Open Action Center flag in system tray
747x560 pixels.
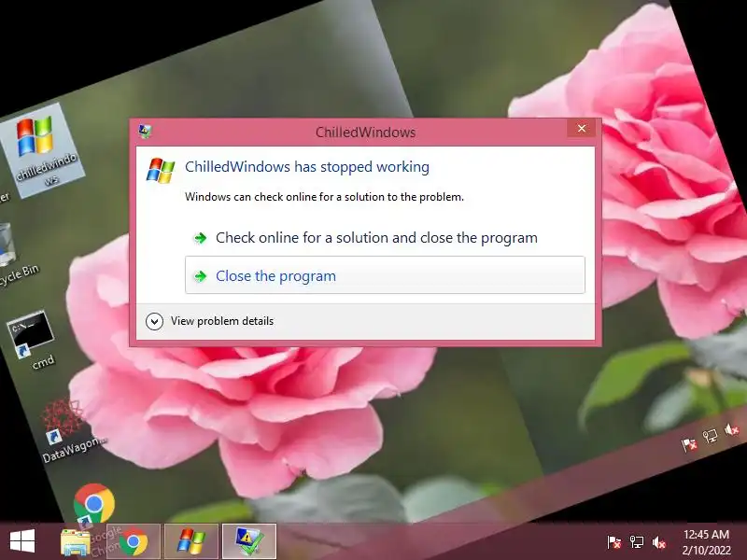613,542
